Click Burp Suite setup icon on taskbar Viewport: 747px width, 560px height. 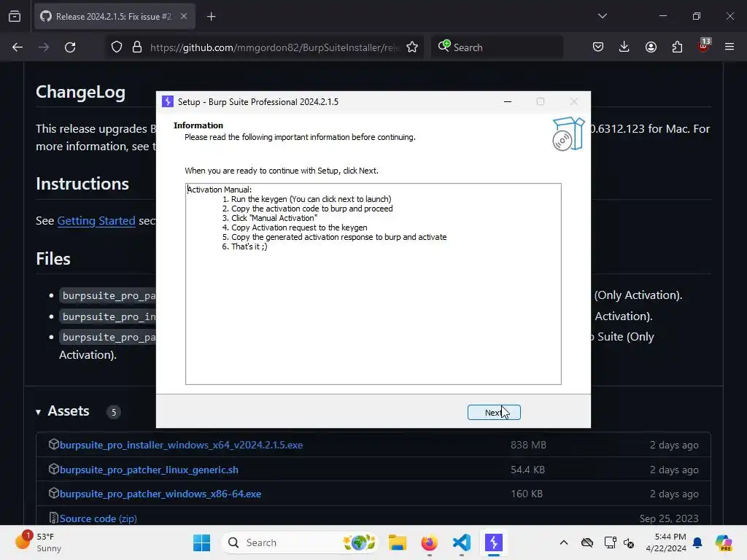(494, 542)
